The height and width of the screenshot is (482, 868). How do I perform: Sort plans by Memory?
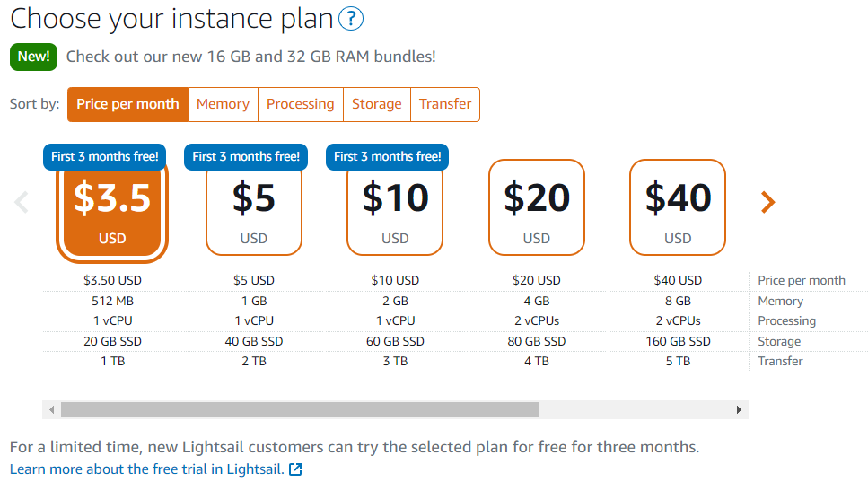(224, 104)
